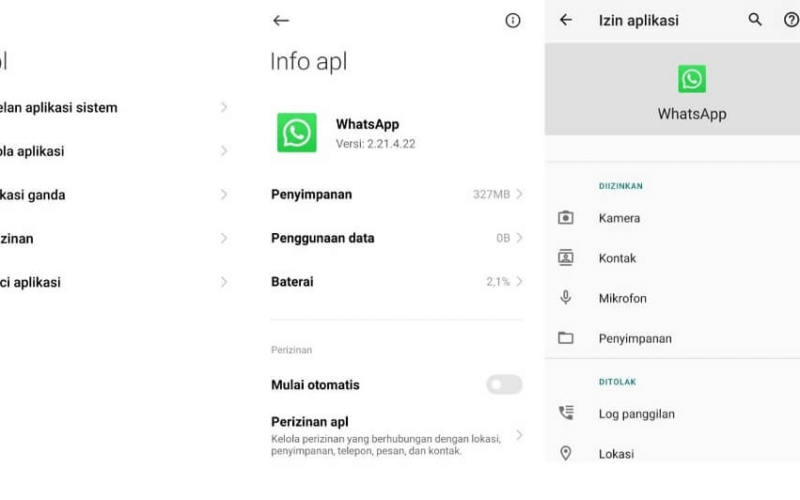Select the Kamera permission camera icon
Image resolution: width=800 pixels, height=500 pixels.
[x=565, y=218]
